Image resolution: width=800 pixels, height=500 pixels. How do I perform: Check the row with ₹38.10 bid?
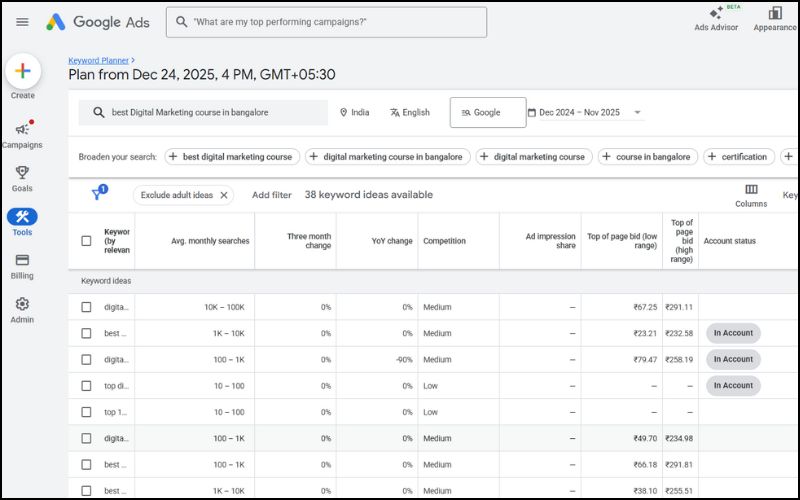click(x=86, y=491)
